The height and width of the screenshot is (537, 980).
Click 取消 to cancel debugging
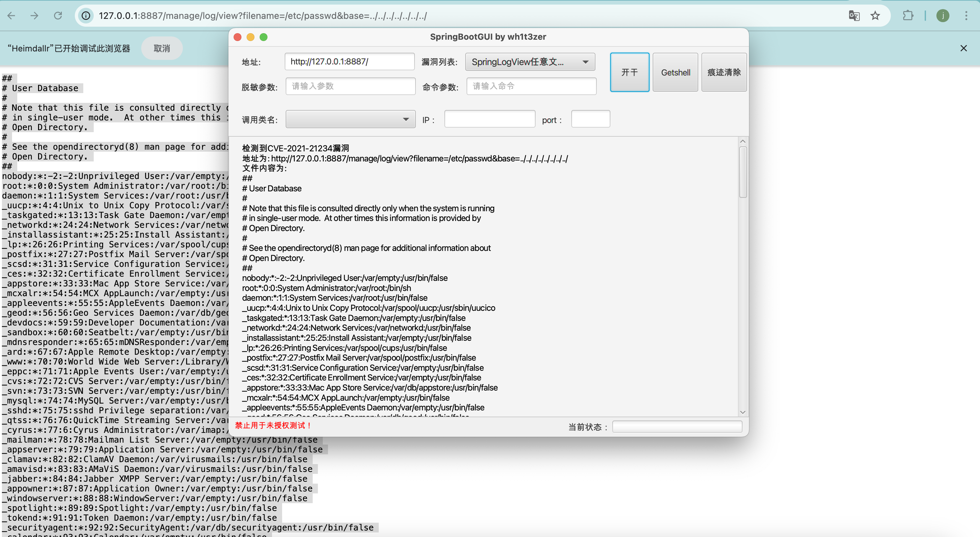click(162, 48)
